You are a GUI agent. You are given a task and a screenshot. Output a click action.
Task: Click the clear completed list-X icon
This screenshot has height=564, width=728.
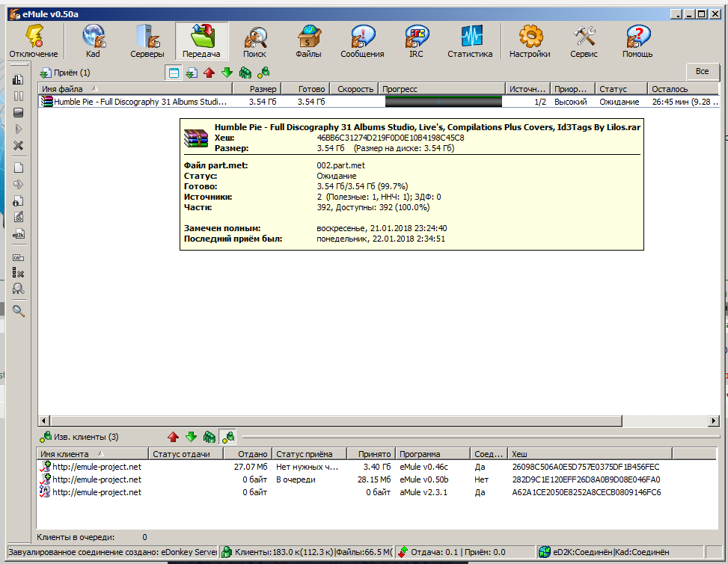click(x=18, y=273)
